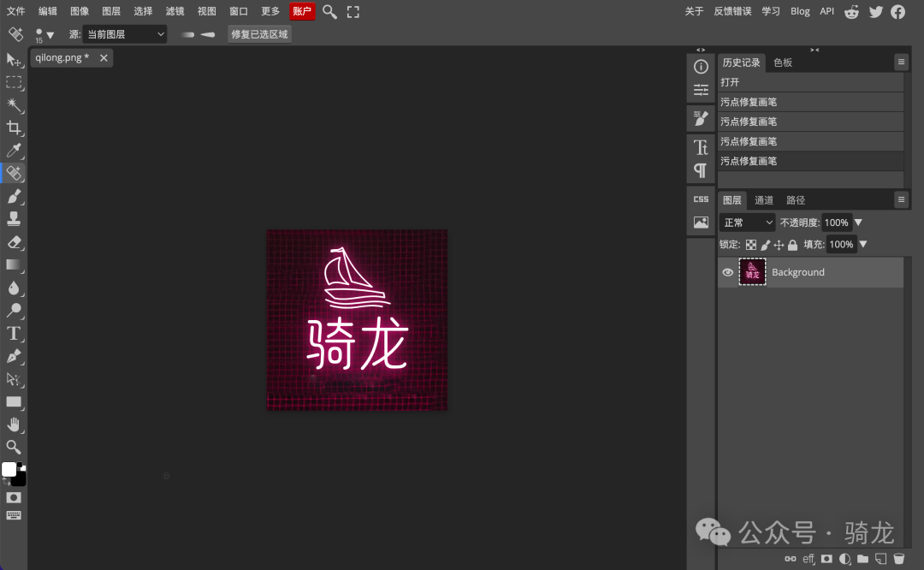The height and width of the screenshot is (570, 924).
Task: Select the Type tool
Action: pyautogui.click(x=14, y=333)
